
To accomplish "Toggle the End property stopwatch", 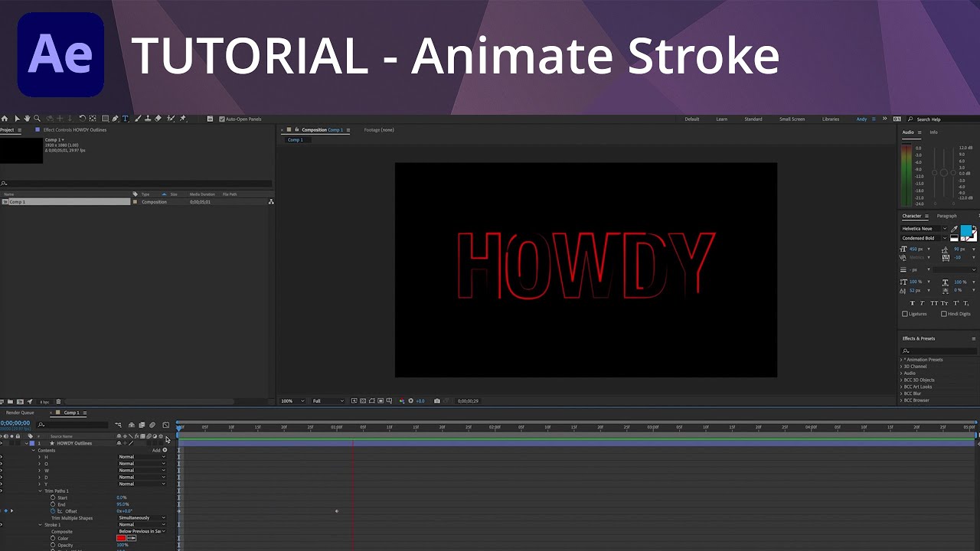I will [x=53, y=504].
